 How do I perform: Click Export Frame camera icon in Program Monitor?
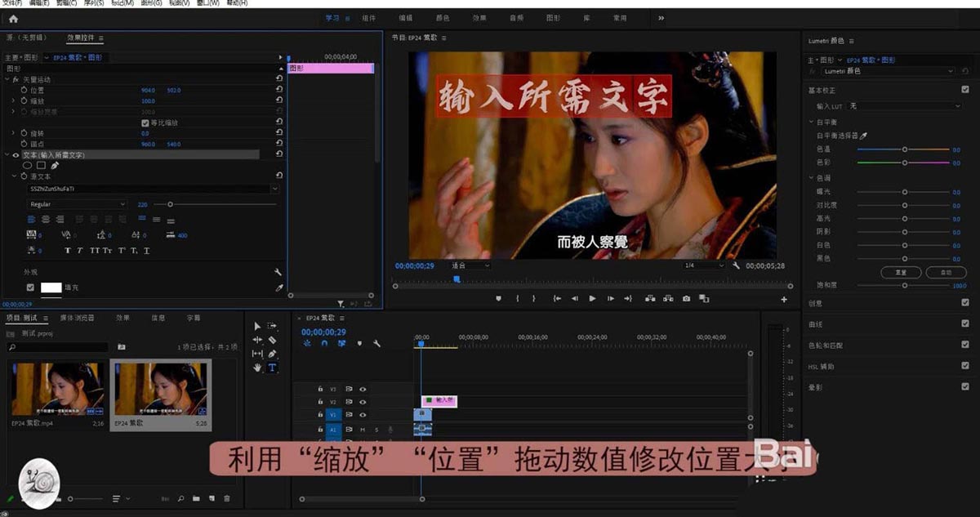click(686, 299)
